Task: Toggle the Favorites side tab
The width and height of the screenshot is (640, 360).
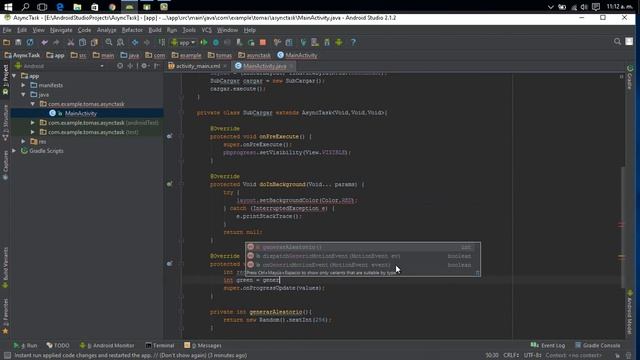Action: click(5, 316)
